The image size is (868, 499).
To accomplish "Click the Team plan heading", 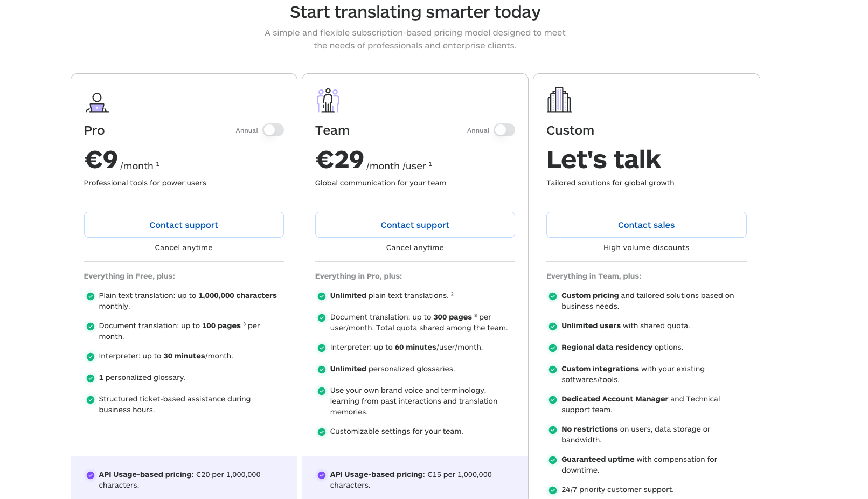I will pyautogui.click(x=332, y=130).
